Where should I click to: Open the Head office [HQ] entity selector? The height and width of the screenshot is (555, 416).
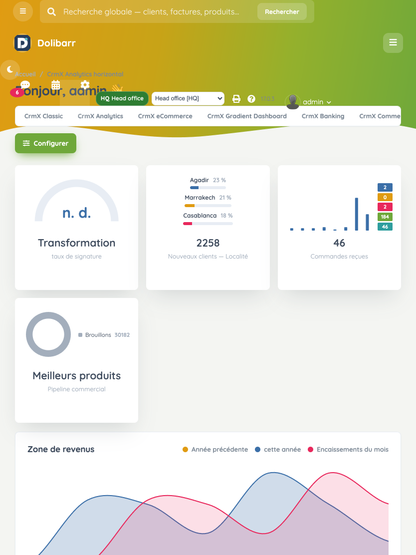pos(188,98)
